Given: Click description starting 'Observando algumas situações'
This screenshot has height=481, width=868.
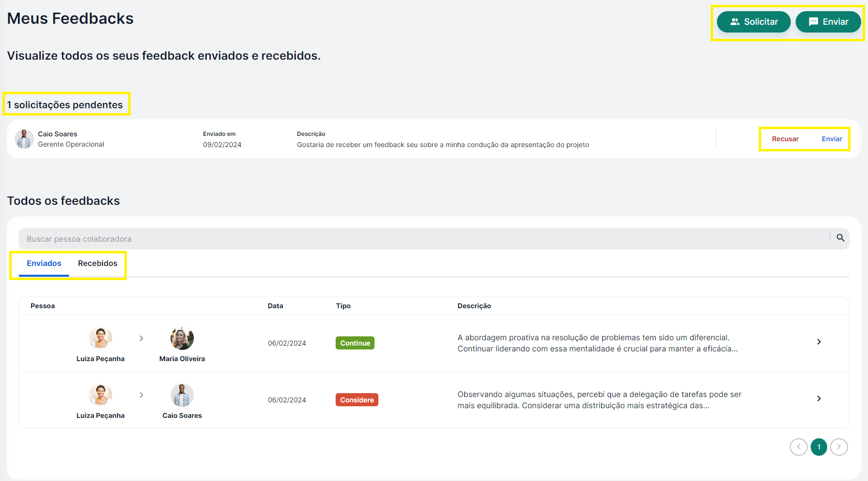Looking at the screenshot, I should (x=599, y=400).
